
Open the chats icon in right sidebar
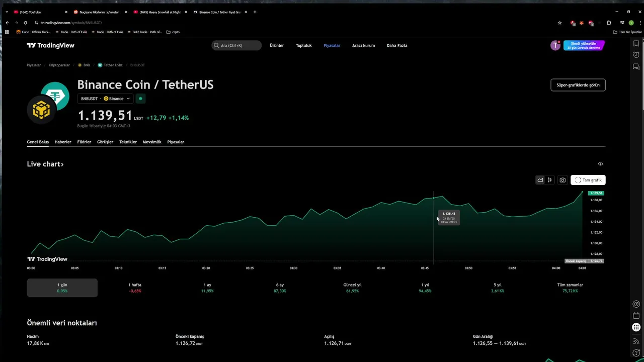636,67
